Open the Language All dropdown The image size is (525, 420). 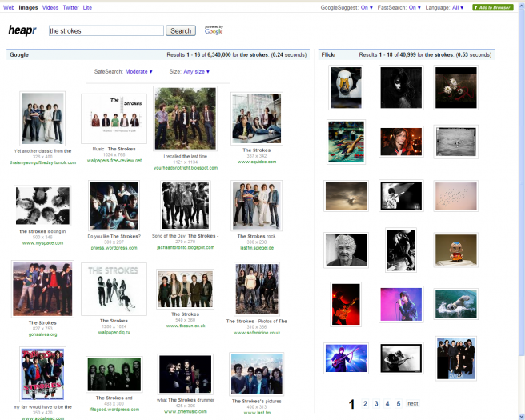[x=457, y=7]
